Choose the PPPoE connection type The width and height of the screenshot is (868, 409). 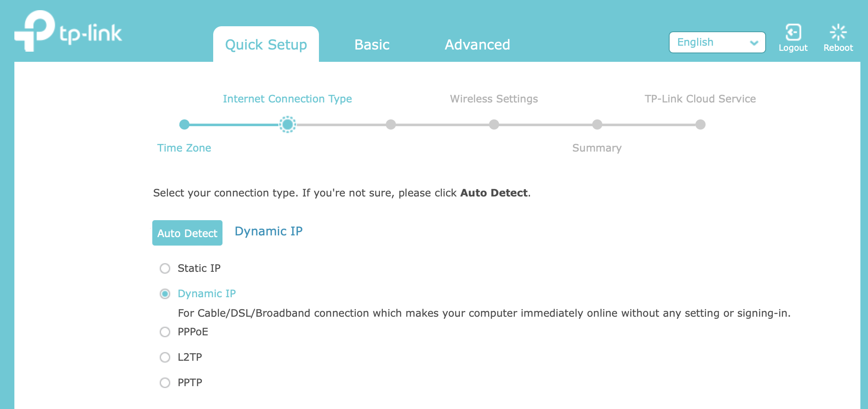click(165, 332)
